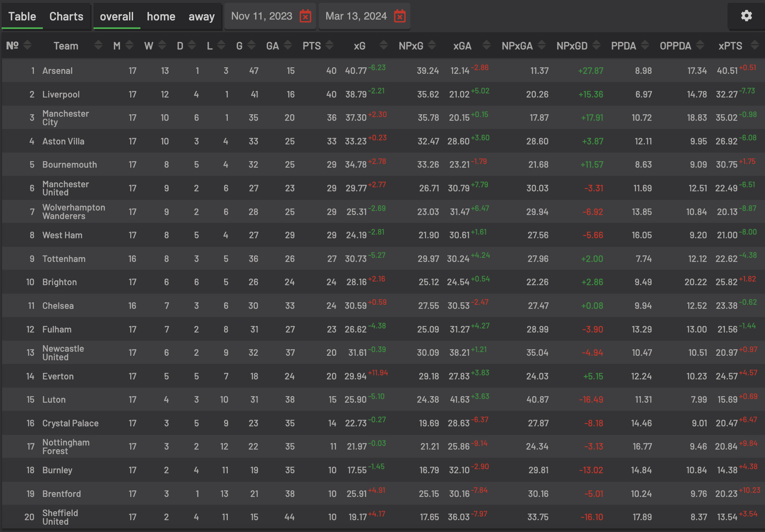Select the Newcastle United team name
Viewport: 765px width, 532px height.
63,352
